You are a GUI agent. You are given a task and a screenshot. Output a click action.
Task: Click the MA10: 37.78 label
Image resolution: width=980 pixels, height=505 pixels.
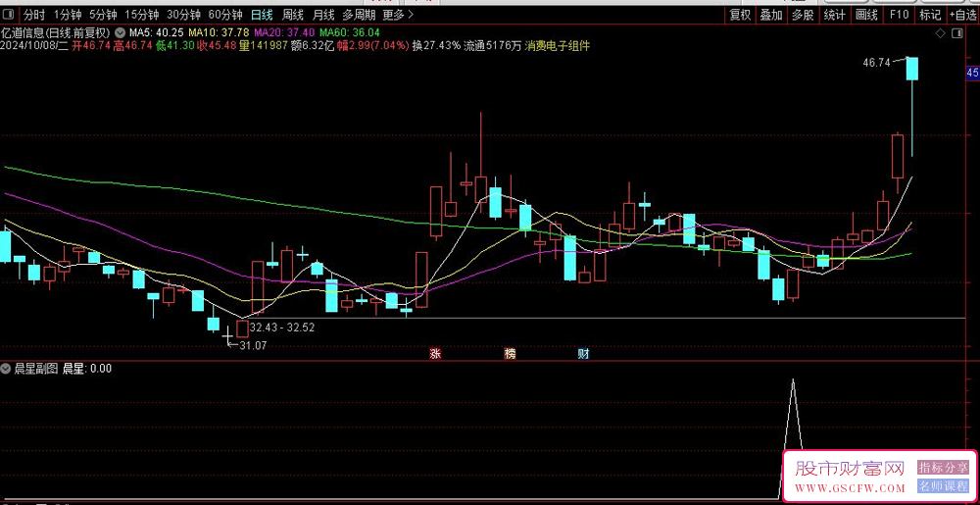(220, 32)
